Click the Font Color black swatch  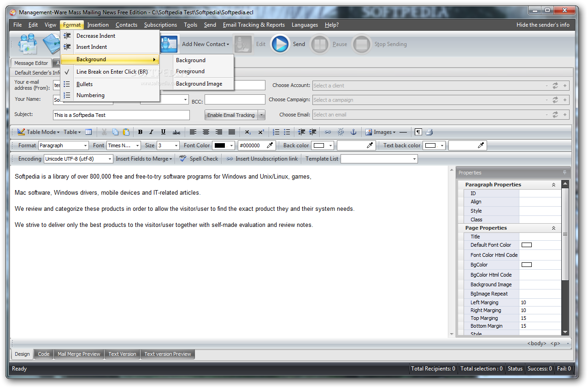[x=220, y=145]
